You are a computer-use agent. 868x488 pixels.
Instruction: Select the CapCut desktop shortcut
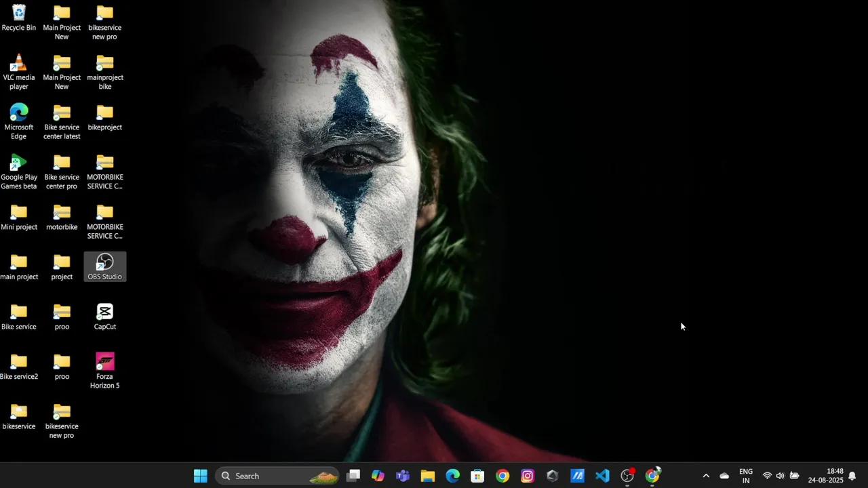pyautogui.click(x=105, y=317)
